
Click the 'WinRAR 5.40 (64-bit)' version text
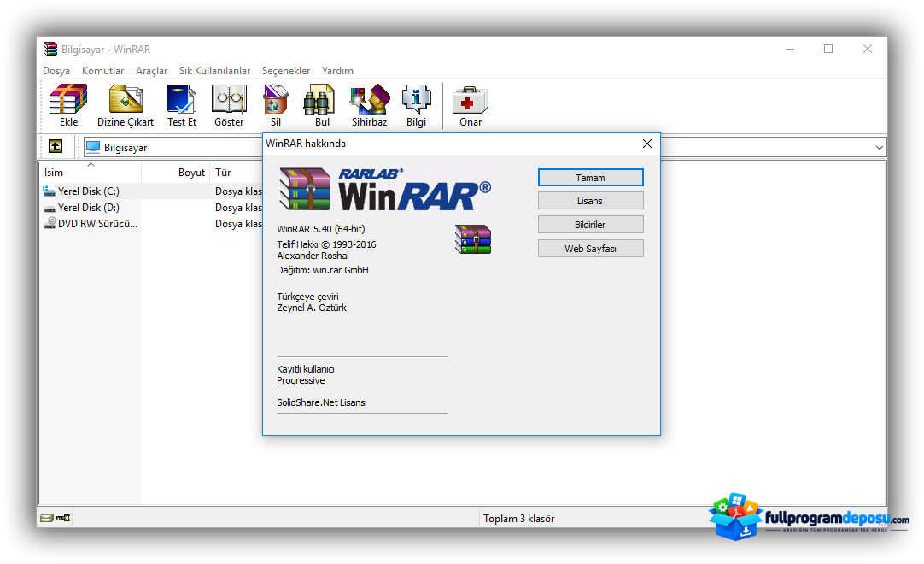point(320,229)
